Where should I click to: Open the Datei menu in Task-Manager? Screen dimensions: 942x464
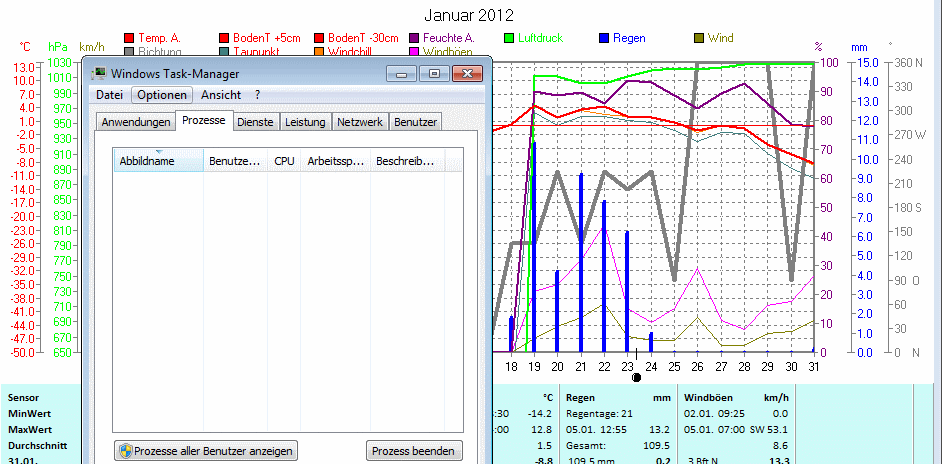tap(109, 95)
